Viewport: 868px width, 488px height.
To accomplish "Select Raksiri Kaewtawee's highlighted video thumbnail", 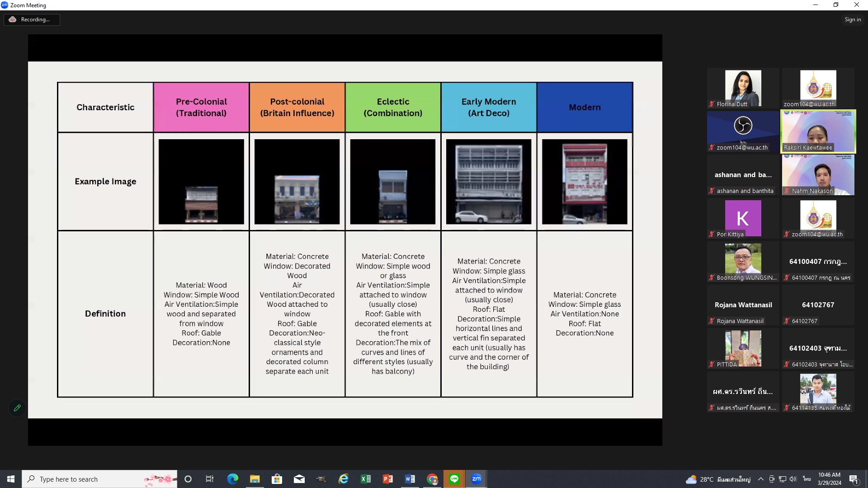I will coord(818,131).
